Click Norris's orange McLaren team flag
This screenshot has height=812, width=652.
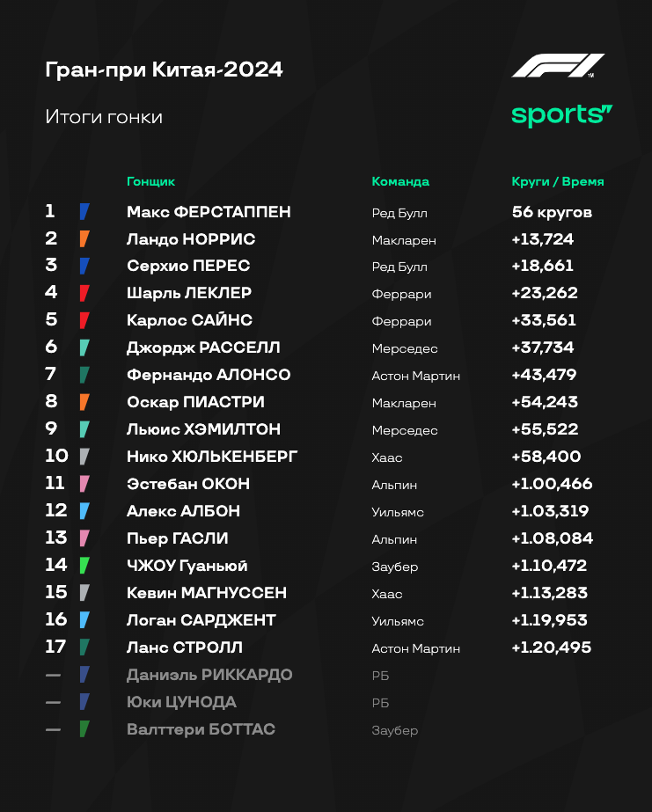point(84,238)
